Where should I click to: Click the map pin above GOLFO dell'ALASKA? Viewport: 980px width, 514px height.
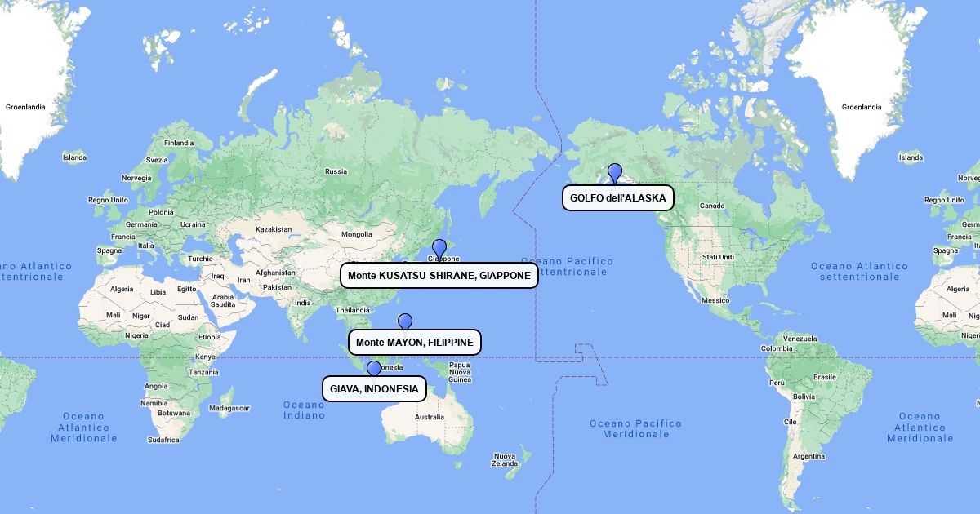[615, 173]
